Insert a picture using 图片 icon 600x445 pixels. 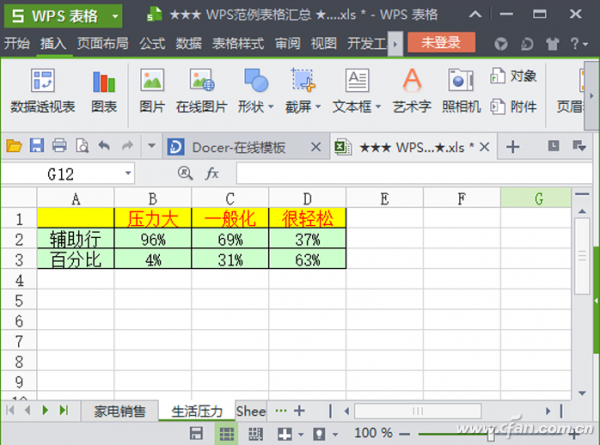(152, 91)
